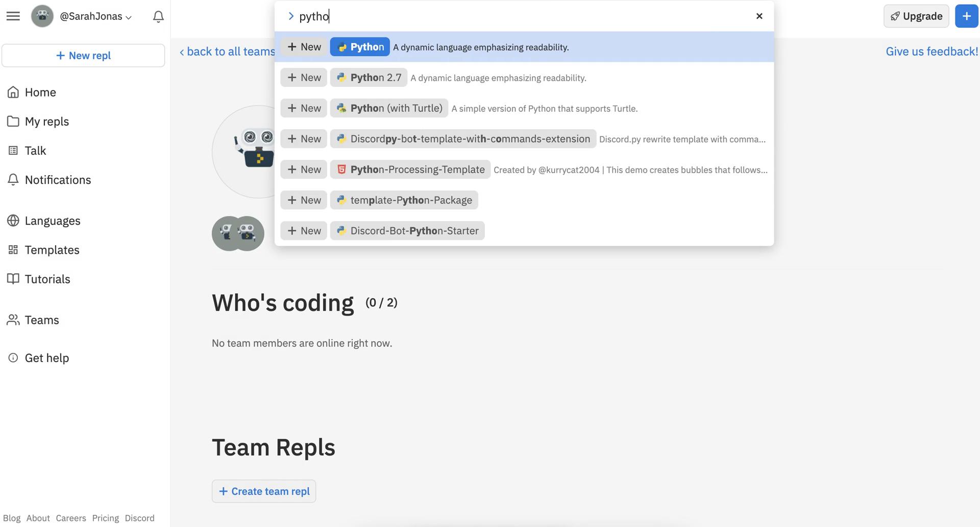Screen dimensions: 980x527
Task: Focus the search field containing 'pytho'
Action: 523,16
